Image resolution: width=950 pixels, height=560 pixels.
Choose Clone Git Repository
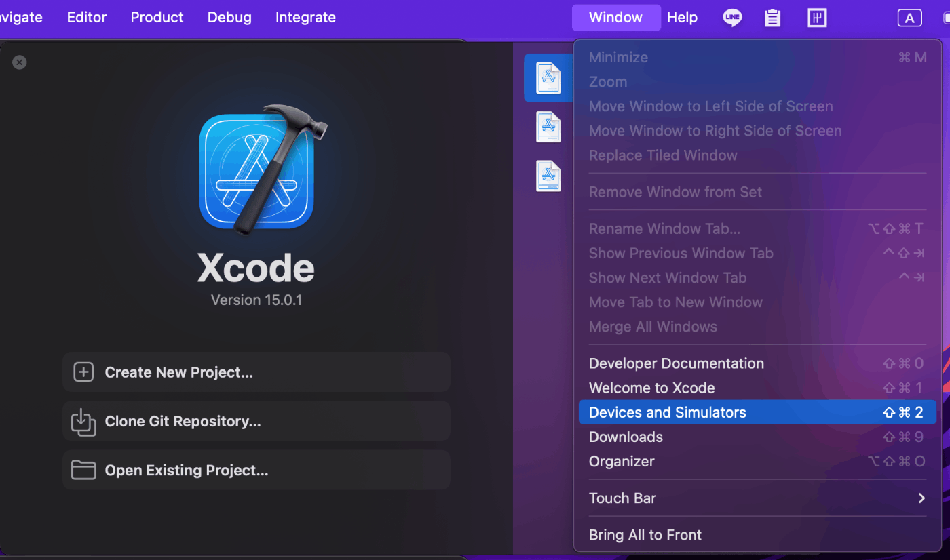[x=256, y=421]
